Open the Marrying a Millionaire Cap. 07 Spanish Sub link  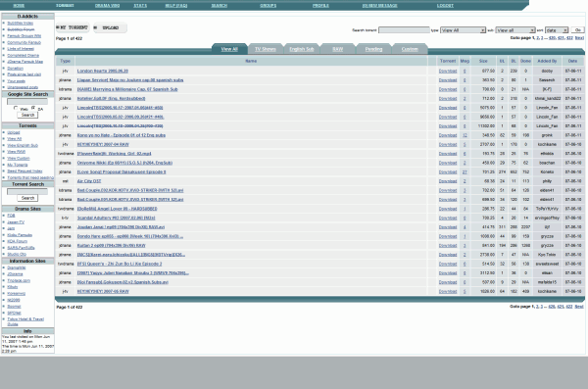point(127,89)
